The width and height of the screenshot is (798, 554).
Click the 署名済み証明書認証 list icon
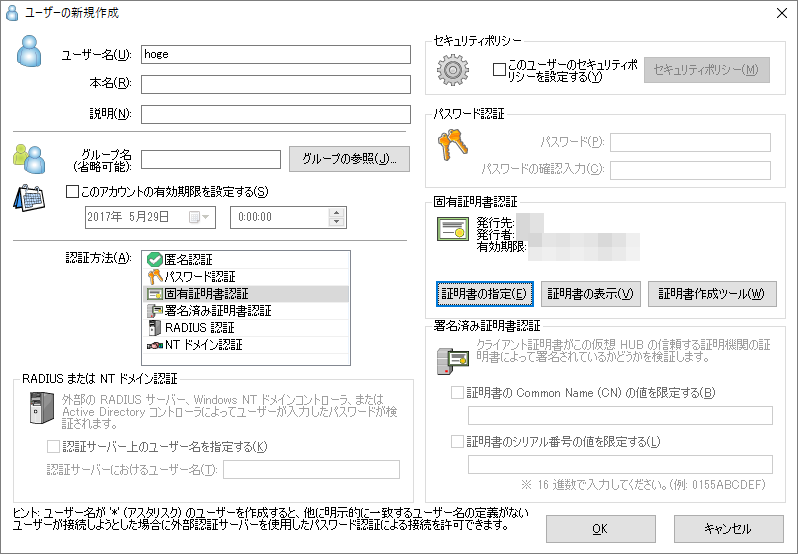point(154,311)
